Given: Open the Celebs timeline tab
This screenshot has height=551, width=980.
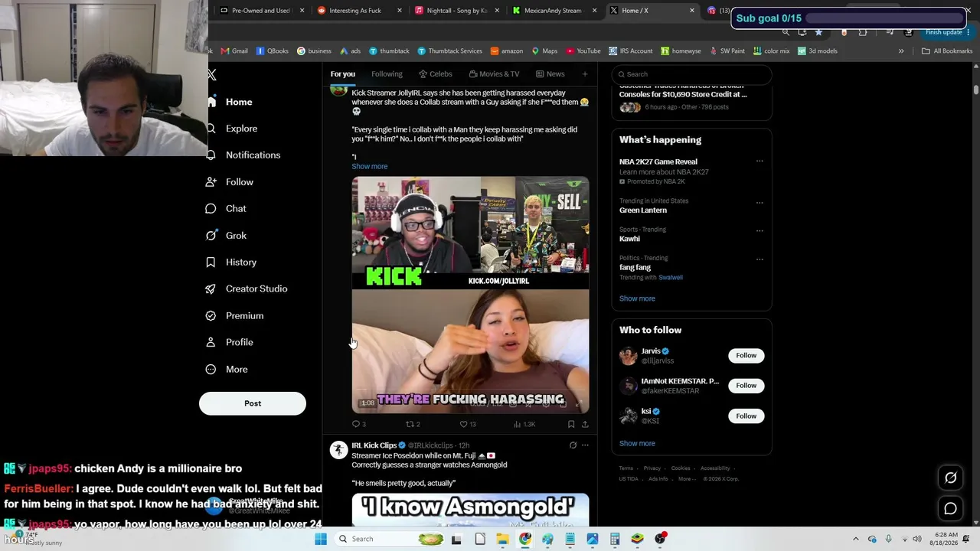Looking at the screenshot, I should click(436, 74).
